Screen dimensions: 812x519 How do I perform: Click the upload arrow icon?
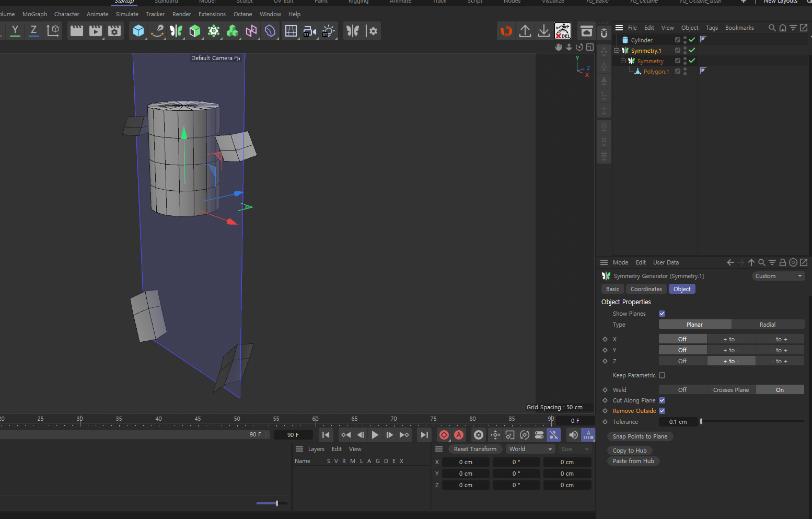(525, 31)
